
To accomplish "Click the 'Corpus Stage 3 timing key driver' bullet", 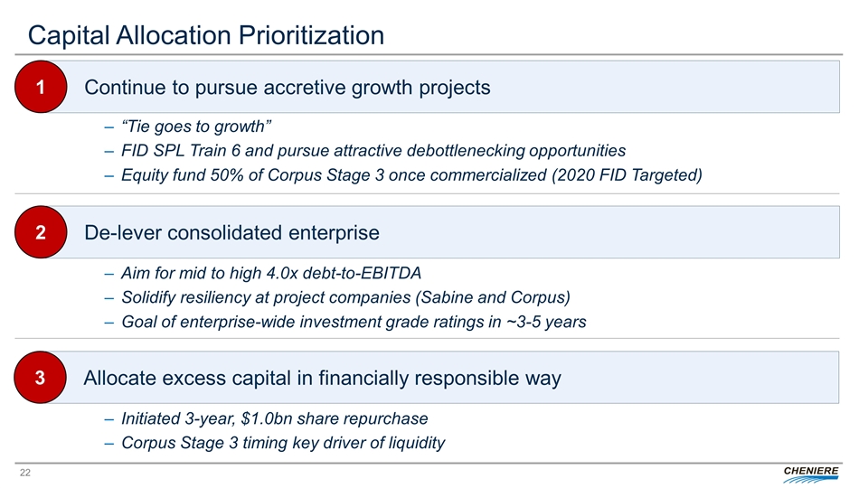I will [x=281, y=443].
